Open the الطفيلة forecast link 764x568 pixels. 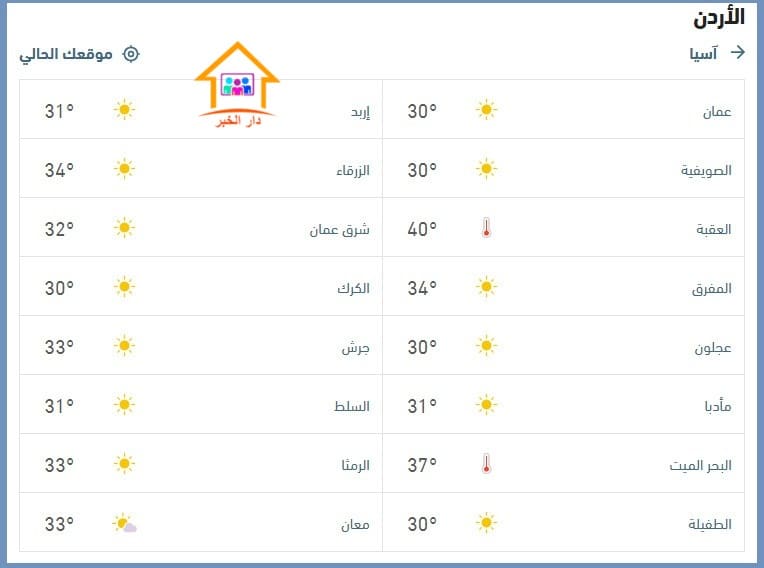pyautogui.click(x=564, y=522)
